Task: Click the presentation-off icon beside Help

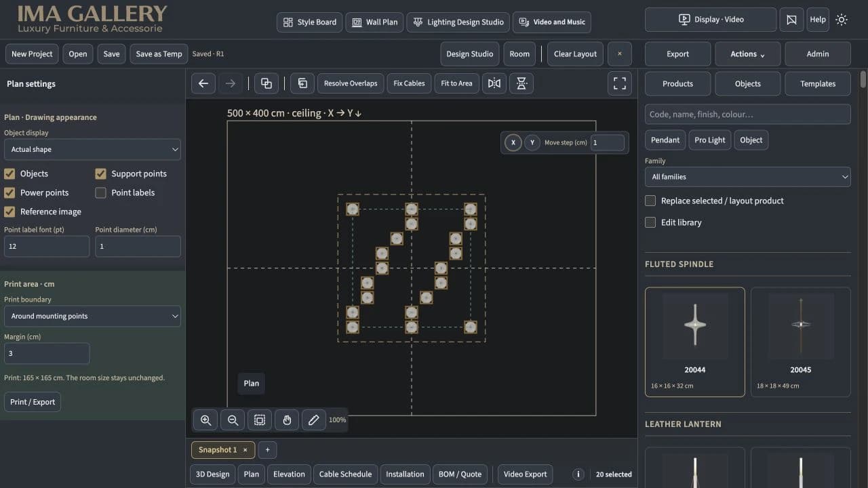Action: click(791, 20)
